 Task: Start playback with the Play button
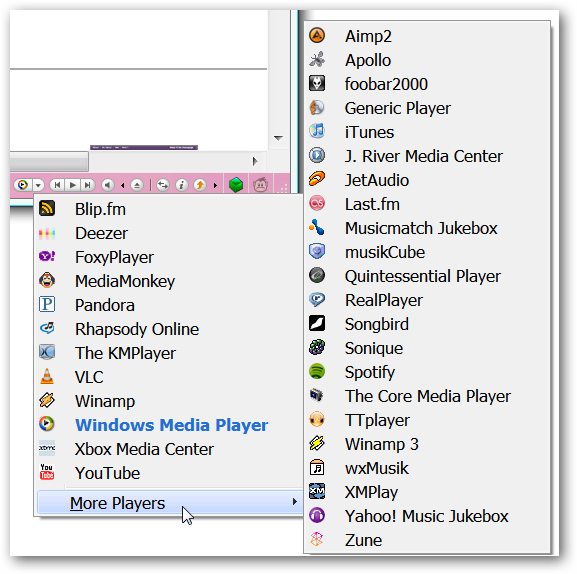click(x=73, y=185)
